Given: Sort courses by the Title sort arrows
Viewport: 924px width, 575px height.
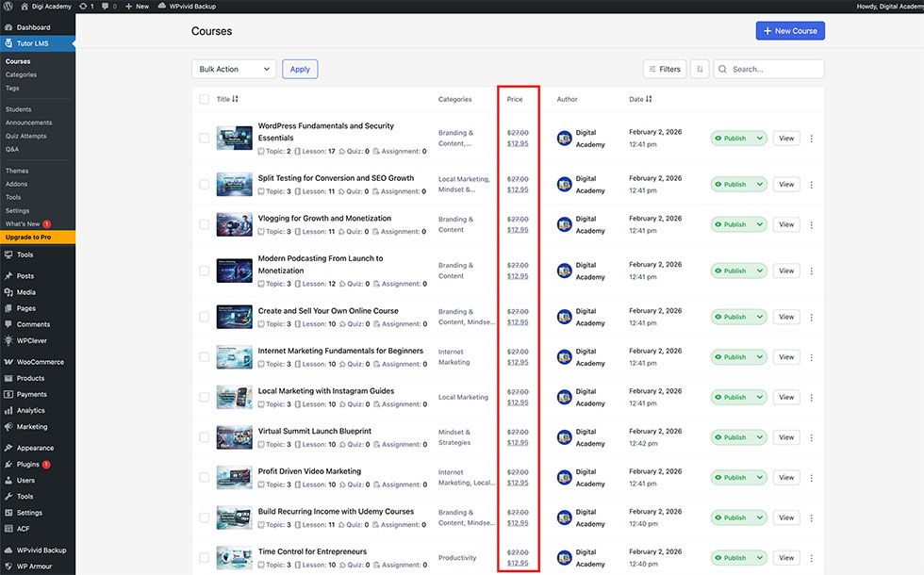Looking at the screenshot, I should pos(236,99).
